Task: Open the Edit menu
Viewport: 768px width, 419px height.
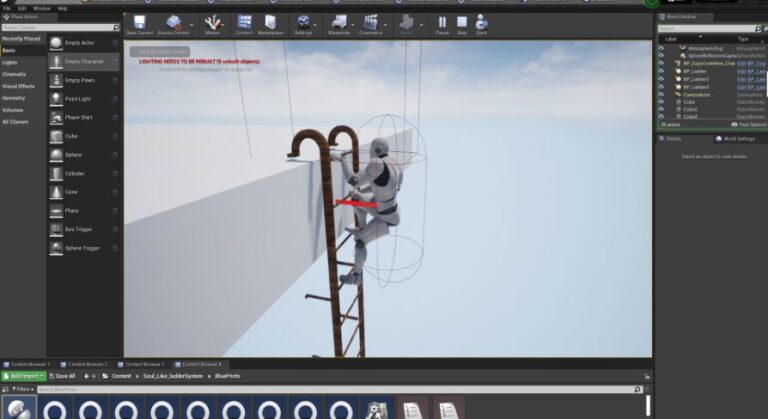Action: pyautogui.click(x=22, y=8)
